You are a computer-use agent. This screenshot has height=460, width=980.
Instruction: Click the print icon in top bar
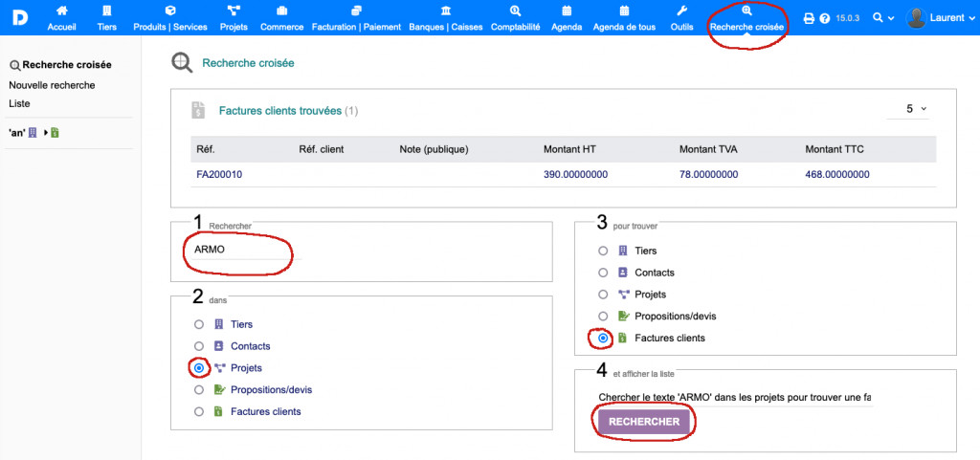(809, 18)
